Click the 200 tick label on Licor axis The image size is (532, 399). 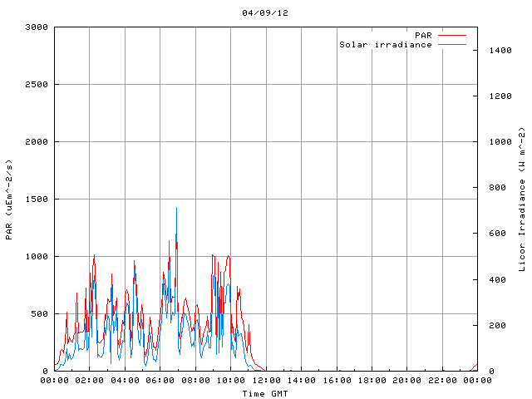[497, 326]
